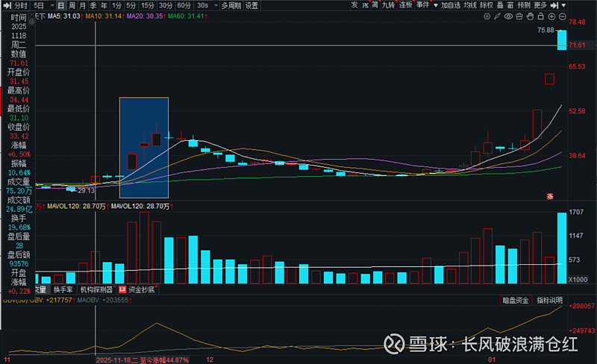Click the 加自选 button
Viewport: 597px width, 364px height.
pyautogui.click(x=450, y=4)
